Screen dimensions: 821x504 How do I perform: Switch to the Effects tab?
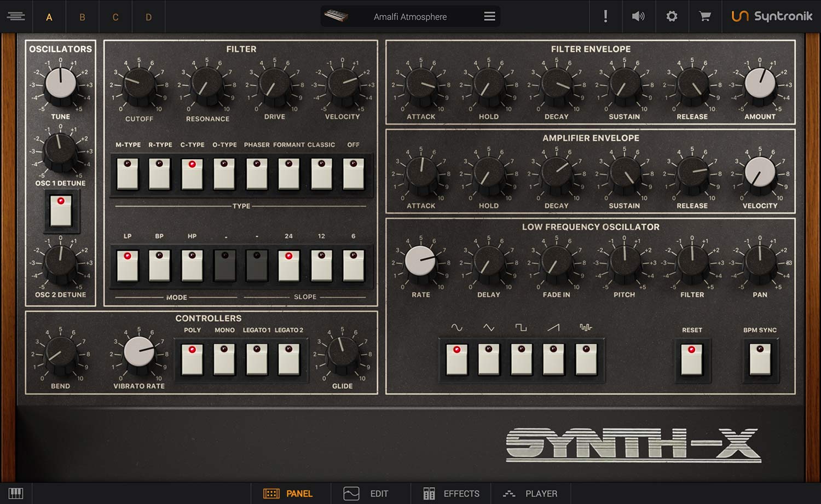(452, 494)
